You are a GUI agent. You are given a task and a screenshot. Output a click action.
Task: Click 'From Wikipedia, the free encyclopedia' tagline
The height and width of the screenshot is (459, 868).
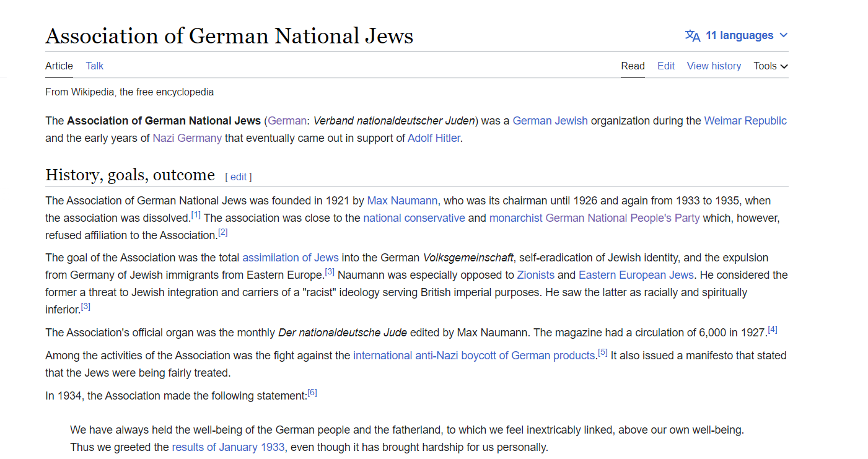coord(129,92)
